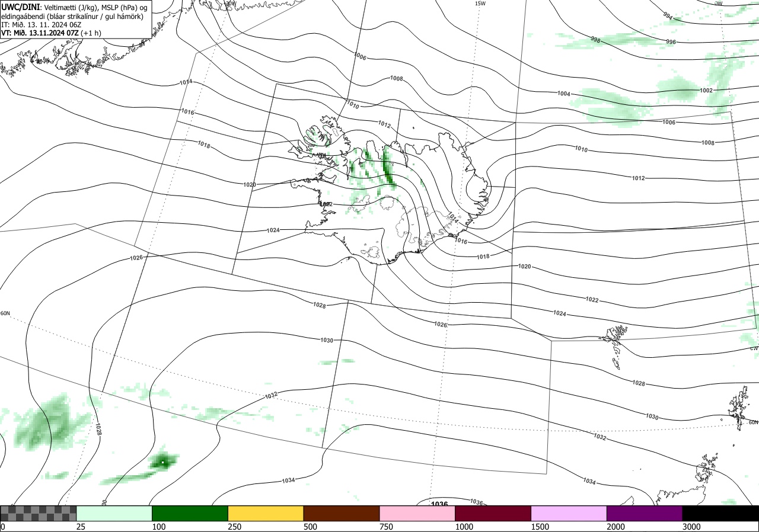
Task: Click the dark green 100–250 legend swatch
Action: click(x=190, y=513)
